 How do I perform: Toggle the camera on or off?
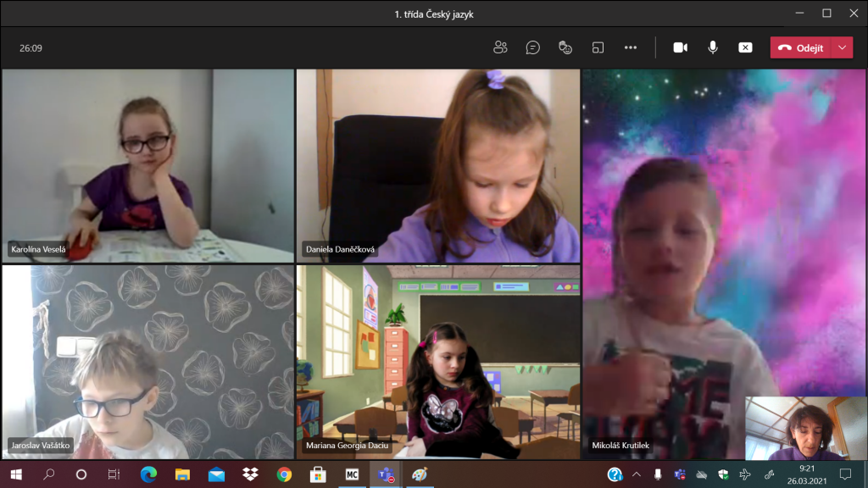[x=680, y=47]
